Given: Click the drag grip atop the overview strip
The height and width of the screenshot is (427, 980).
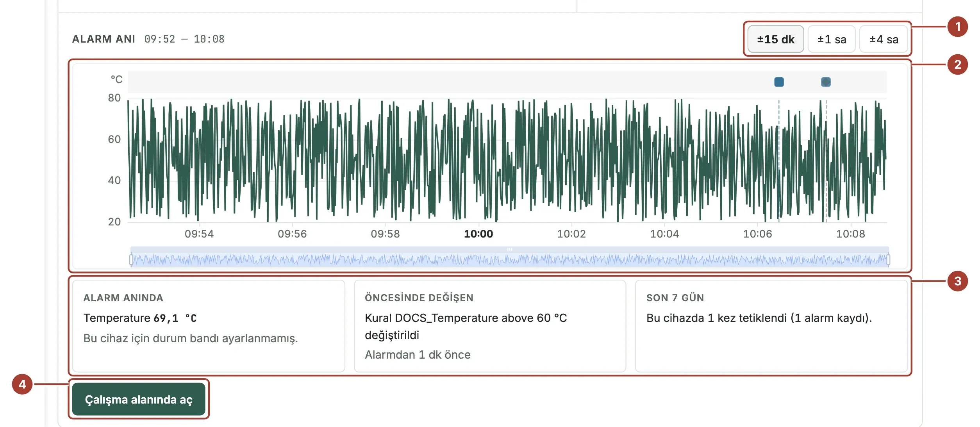Looking at the screenshot, I should coord(510,249).
